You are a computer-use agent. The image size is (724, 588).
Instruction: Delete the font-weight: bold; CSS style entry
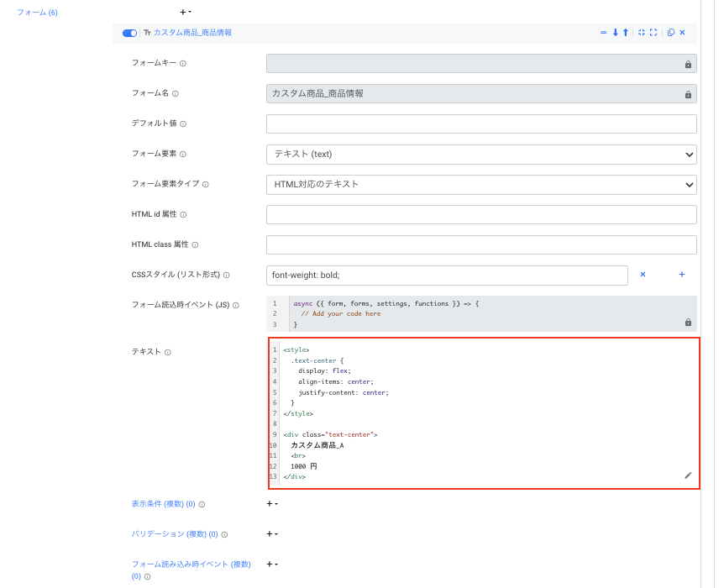coord(643,275)
